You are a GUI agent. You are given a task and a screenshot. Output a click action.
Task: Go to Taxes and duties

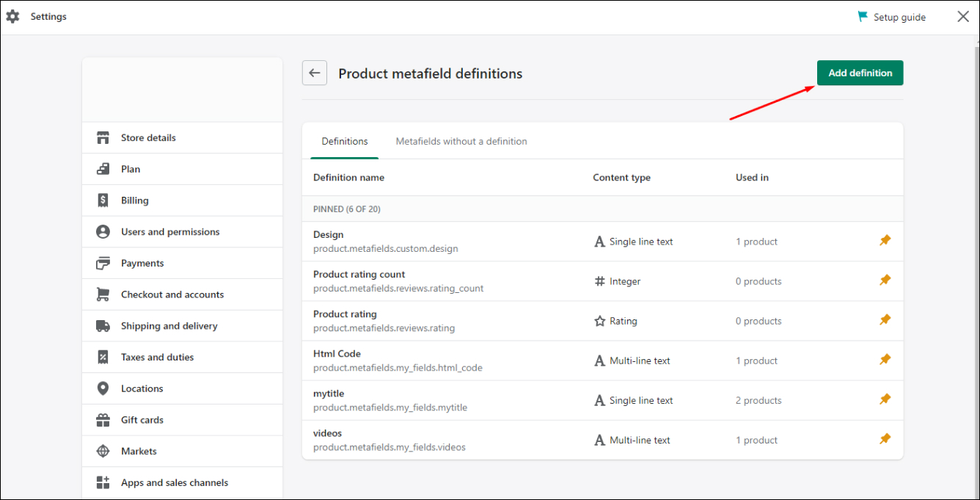click(182, 357)
